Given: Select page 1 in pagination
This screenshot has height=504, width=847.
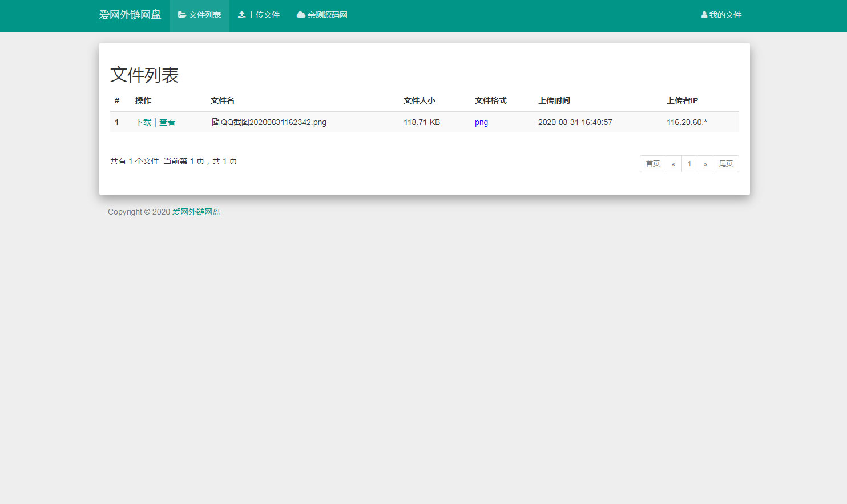Looking at the screenshot, I should (x=689, y=164).
